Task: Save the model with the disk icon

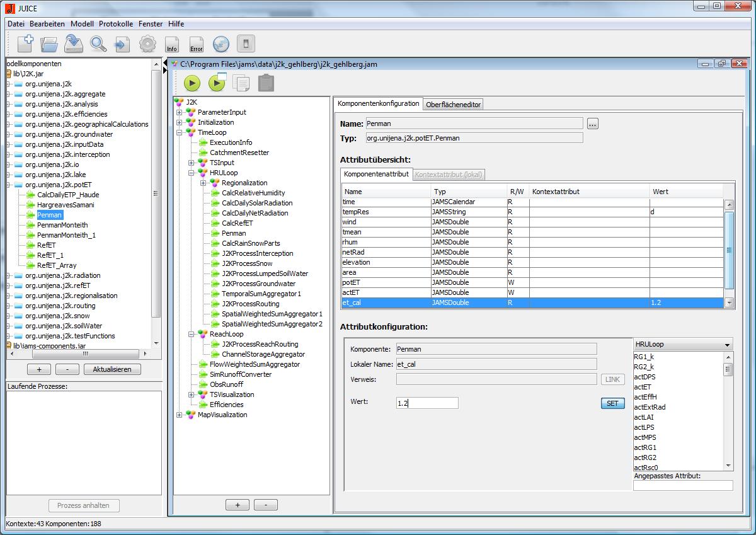Action: 74,44
